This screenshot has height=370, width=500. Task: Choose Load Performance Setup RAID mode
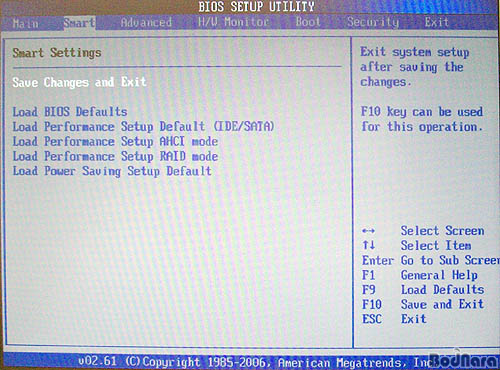tap(115, 156)
